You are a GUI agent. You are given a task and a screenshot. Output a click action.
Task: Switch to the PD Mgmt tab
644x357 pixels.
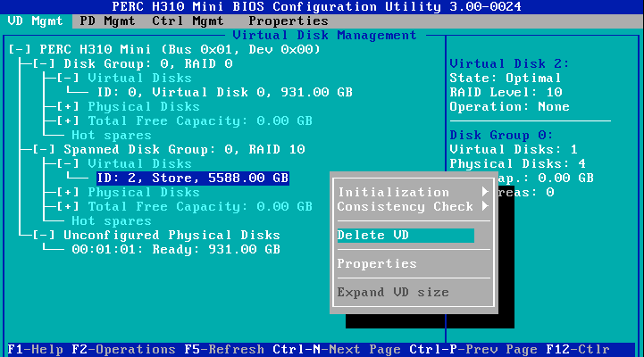[105, 21]
